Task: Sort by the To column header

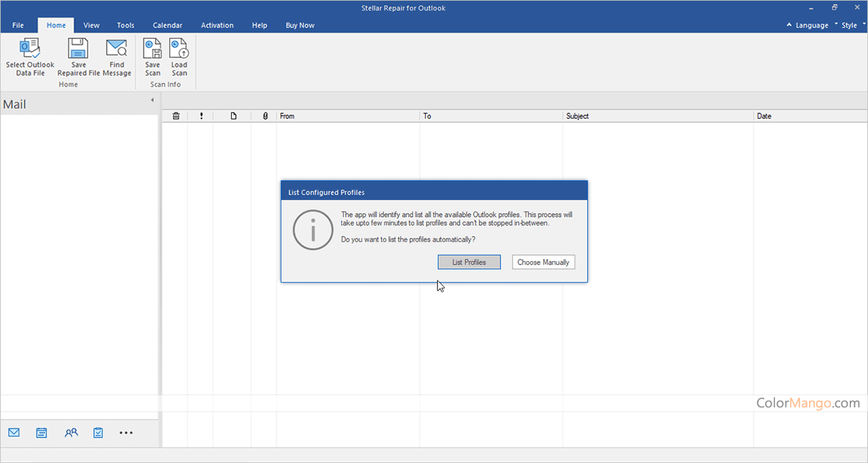Action: pos(491,116)
